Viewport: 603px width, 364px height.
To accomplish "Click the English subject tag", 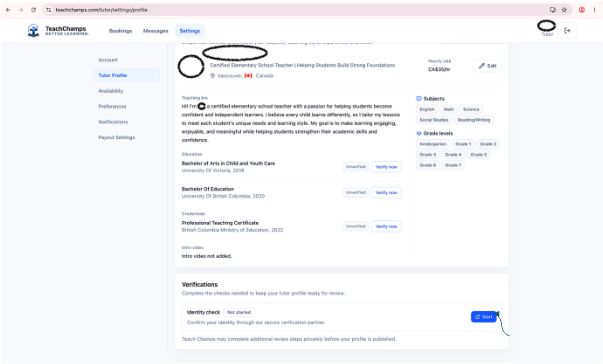I will [427, 110].
